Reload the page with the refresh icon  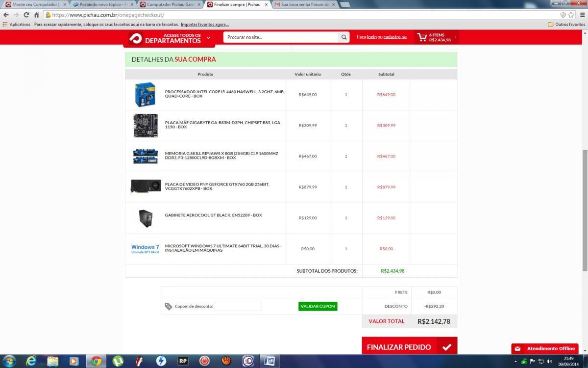click(x=26, y=15)
